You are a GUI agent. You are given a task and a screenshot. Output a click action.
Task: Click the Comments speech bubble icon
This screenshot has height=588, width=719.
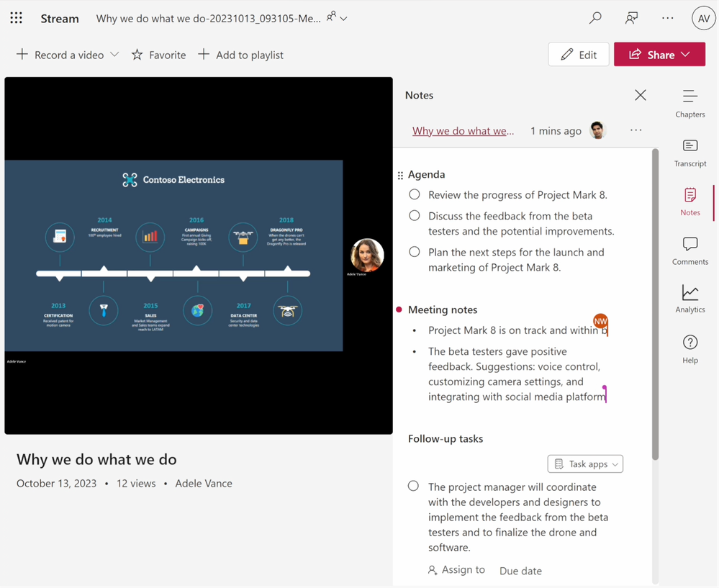coord(689,243)
